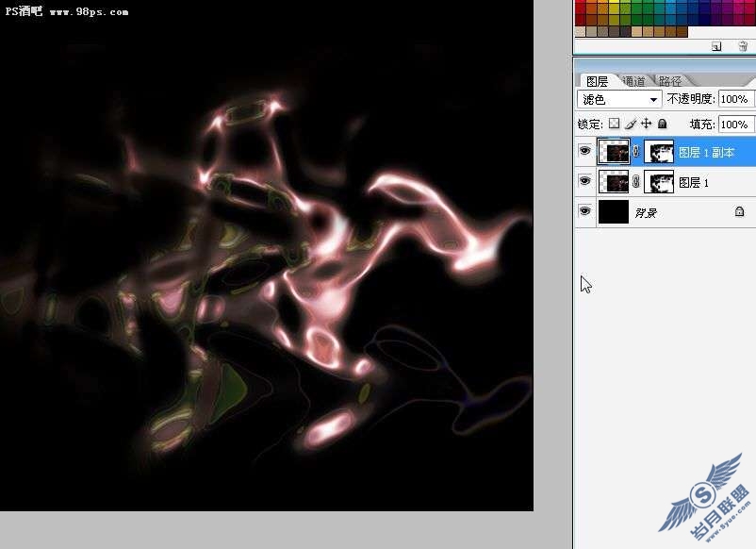Viewport: 756px width, 549px height.
Task: Open the 滤色 blend mode dropdown
Action: tap(619, 99)
